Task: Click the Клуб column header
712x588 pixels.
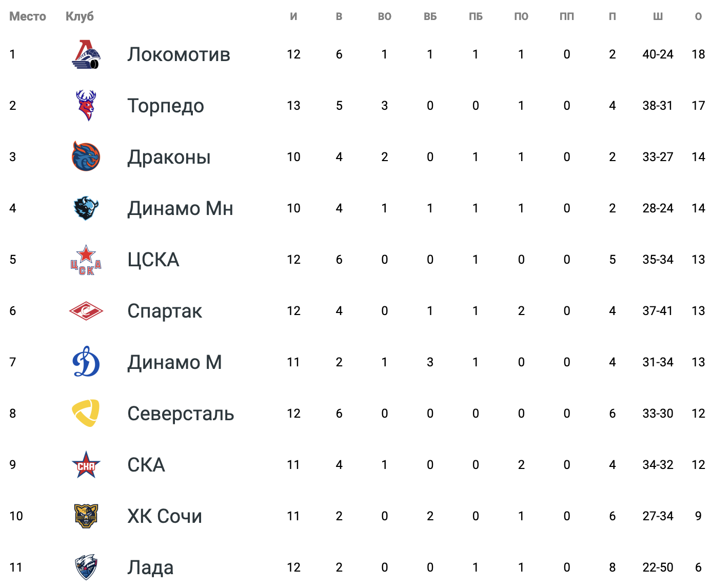Action: click(80, 16)
